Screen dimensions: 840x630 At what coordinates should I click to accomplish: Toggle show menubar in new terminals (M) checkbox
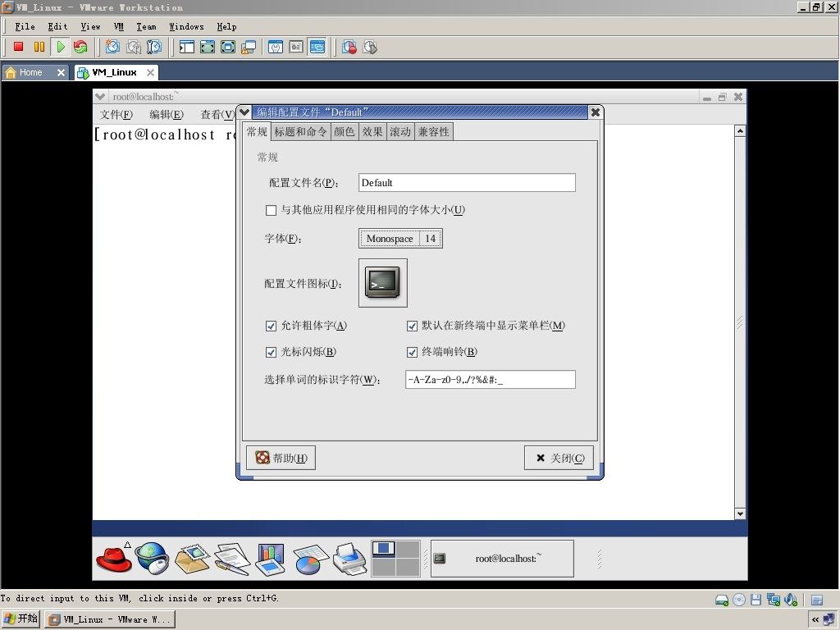click(x=412, y=326)
